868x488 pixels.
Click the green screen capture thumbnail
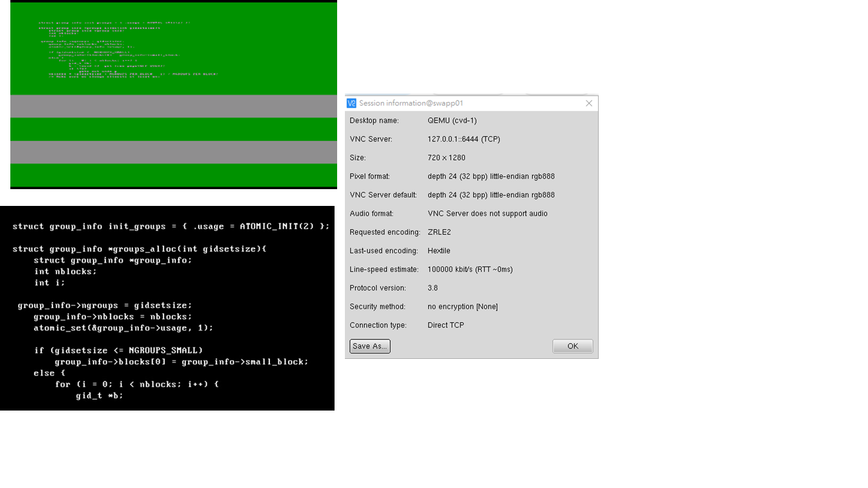coord(174,94)
